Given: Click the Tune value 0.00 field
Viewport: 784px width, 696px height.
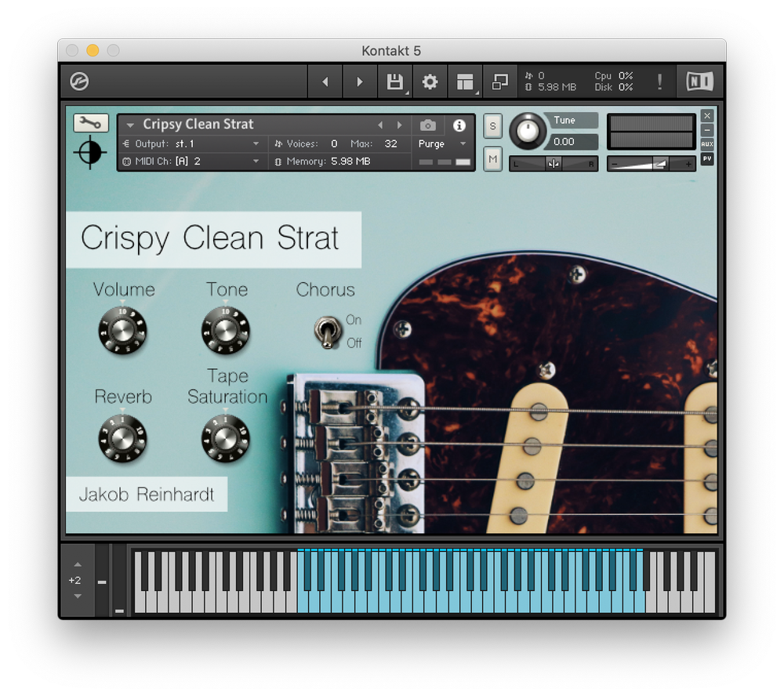Looking at the screenshot, I should 574,142.
